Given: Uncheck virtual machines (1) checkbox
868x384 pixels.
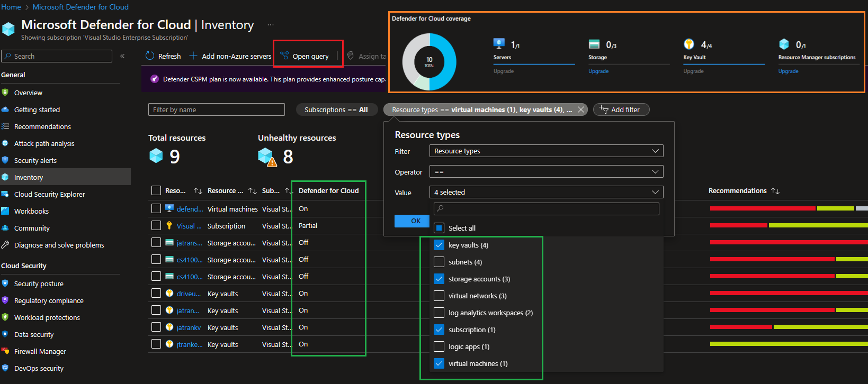Looking at the screenshot, I should point(439,363).
